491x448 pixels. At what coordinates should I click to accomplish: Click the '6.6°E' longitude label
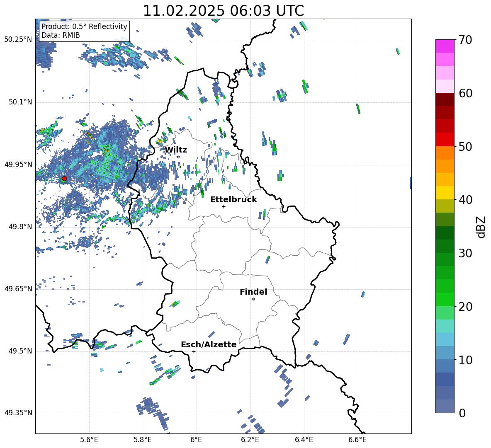tap(357, 440)
